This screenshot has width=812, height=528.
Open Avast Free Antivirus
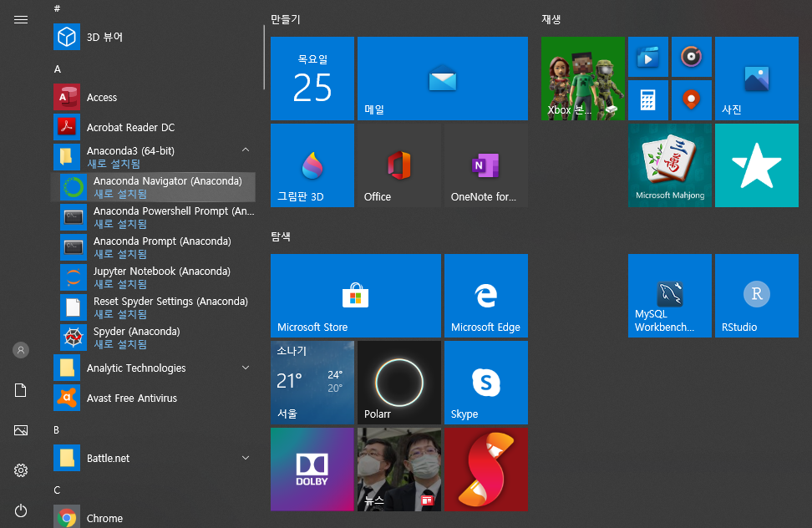click(154, 398)
